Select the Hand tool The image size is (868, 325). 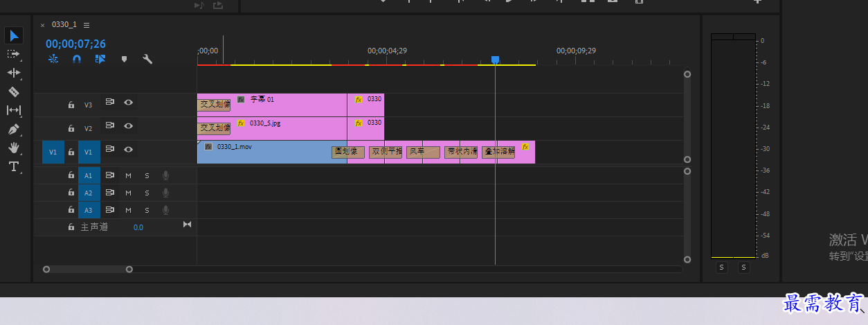click(14, 148)
